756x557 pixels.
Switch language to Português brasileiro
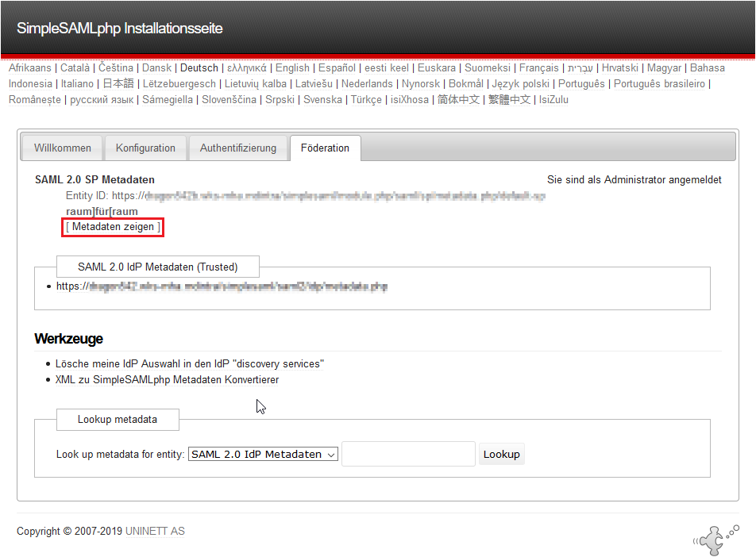pos(660,84)
